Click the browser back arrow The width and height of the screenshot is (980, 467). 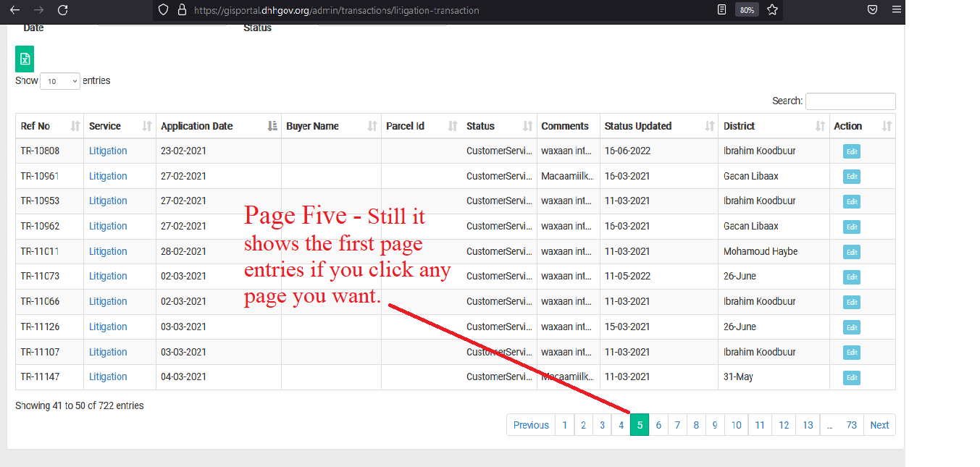14,10
